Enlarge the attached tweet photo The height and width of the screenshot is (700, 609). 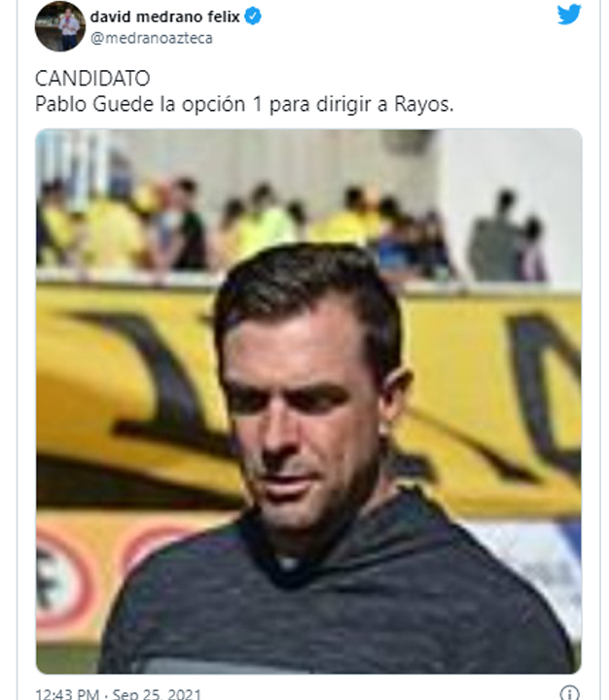308,401
